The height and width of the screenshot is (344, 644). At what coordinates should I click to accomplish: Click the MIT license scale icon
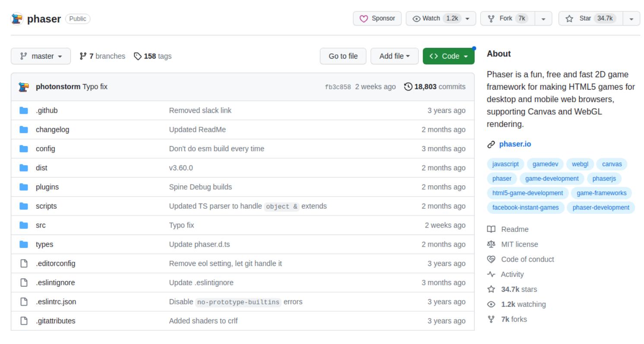coord(491,244)
